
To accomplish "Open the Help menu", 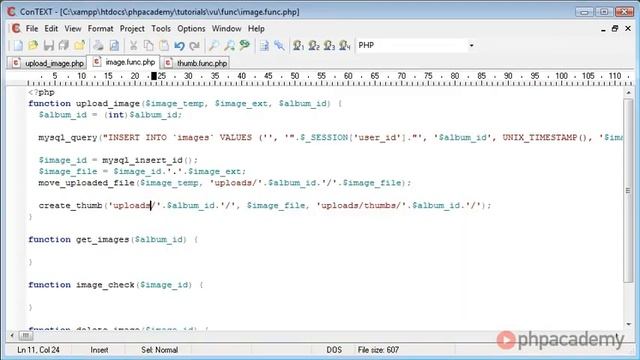I will pyautogui.click(x=256, y=29).
